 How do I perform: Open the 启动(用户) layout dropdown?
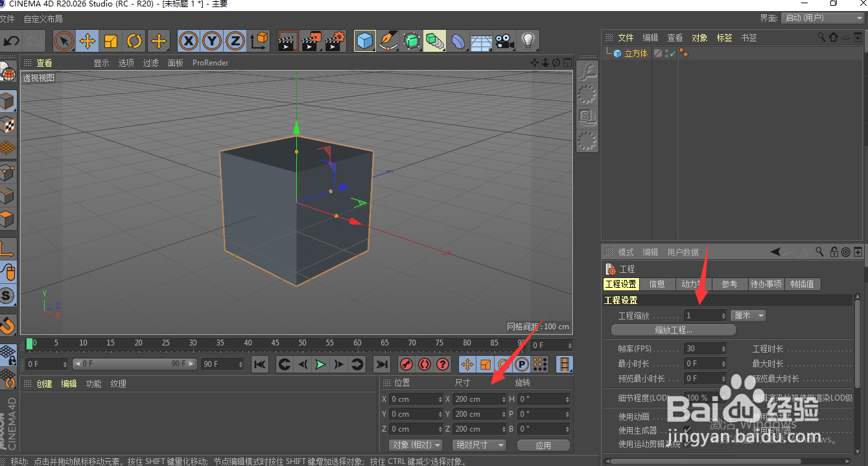pyautogui.click(x=821, y=18)
